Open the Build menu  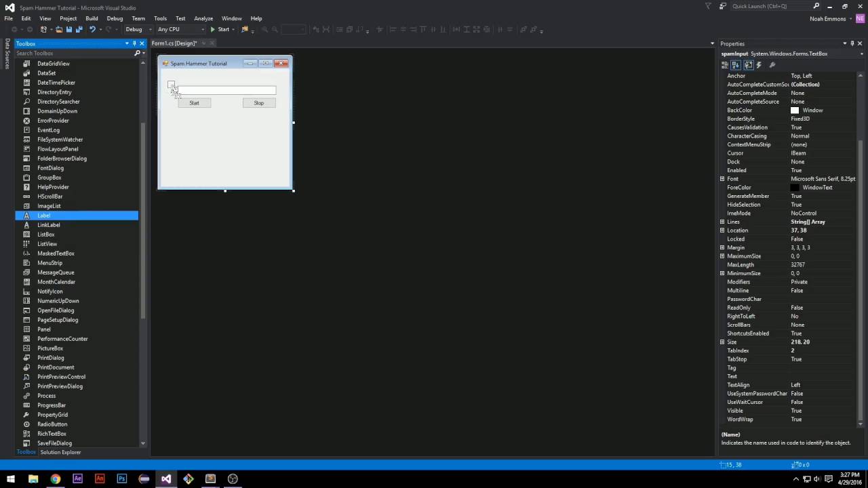click(x=92, y=18)
